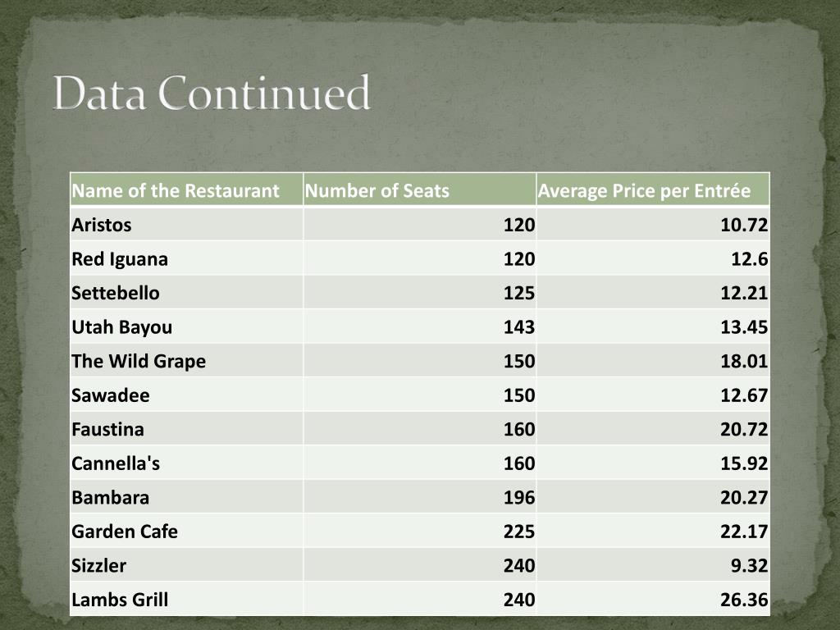The image size is (840, 630).
Task: Click the Garden Cafe cell
Action: (186, 531)
